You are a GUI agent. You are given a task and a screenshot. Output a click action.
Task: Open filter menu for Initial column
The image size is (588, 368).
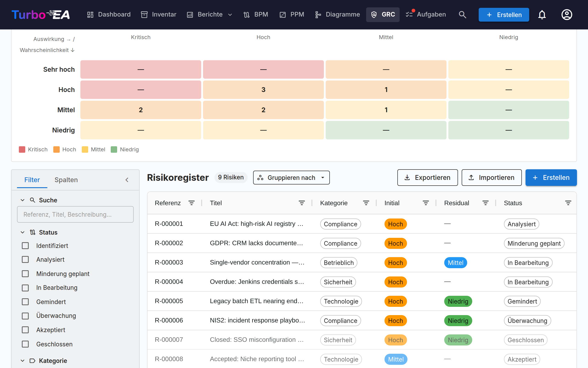click(426, 203)
